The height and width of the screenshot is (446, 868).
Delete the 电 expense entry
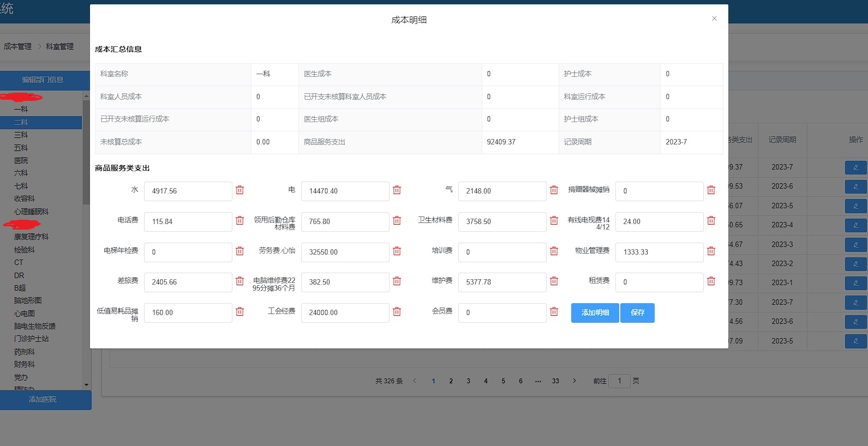pyautogui.click(x=397, y=190)
